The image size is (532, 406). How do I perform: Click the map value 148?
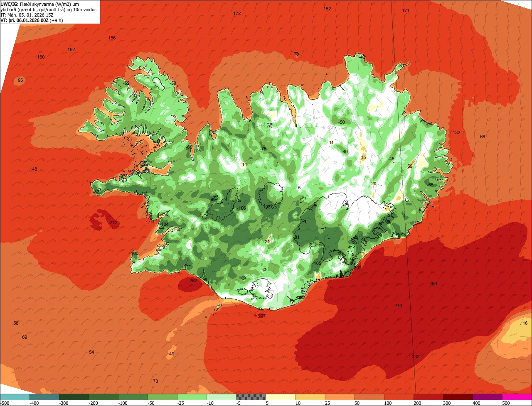click(33, 169)
